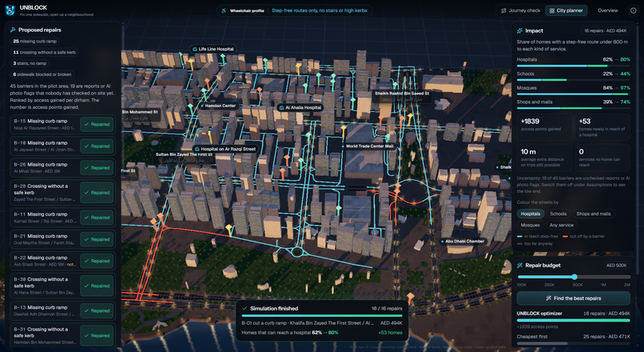Toggle Repaired status for B-26 Missing curb ramp
Image resolution: width=644 pixels, height=352 pixels.
(x=97, y=168)
